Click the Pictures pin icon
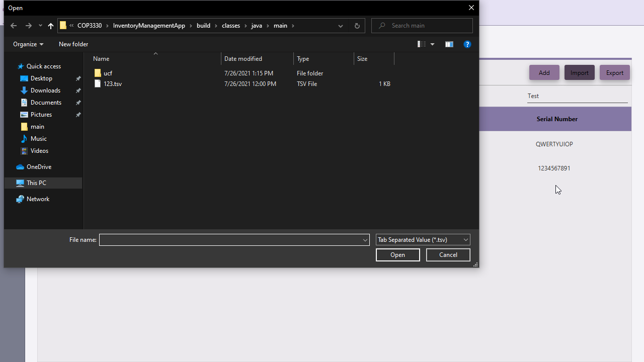 78,115
